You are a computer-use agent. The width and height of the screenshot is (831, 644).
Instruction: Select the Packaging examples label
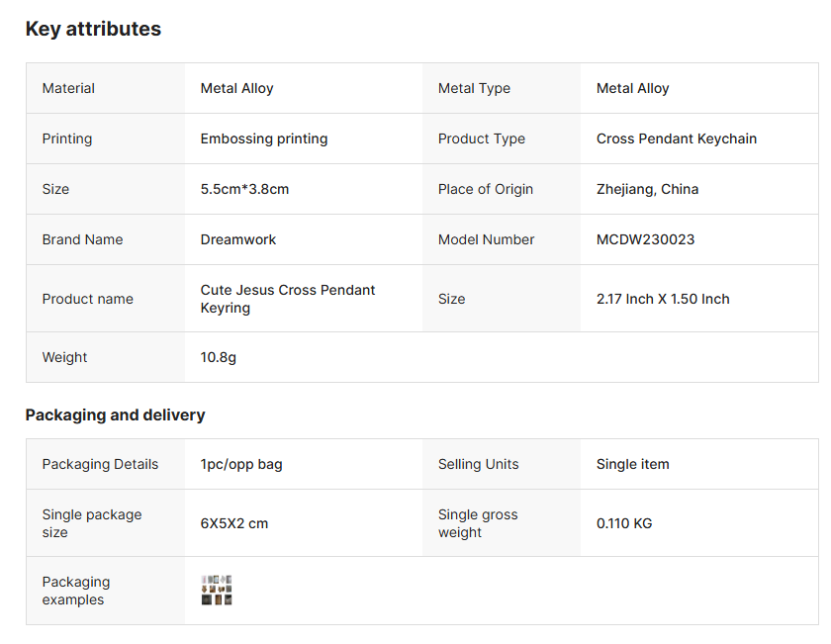pyautogui.click(x=76, y=591)
